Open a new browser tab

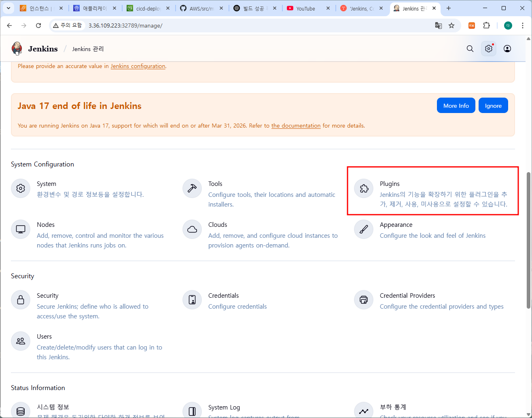point(449,8)
